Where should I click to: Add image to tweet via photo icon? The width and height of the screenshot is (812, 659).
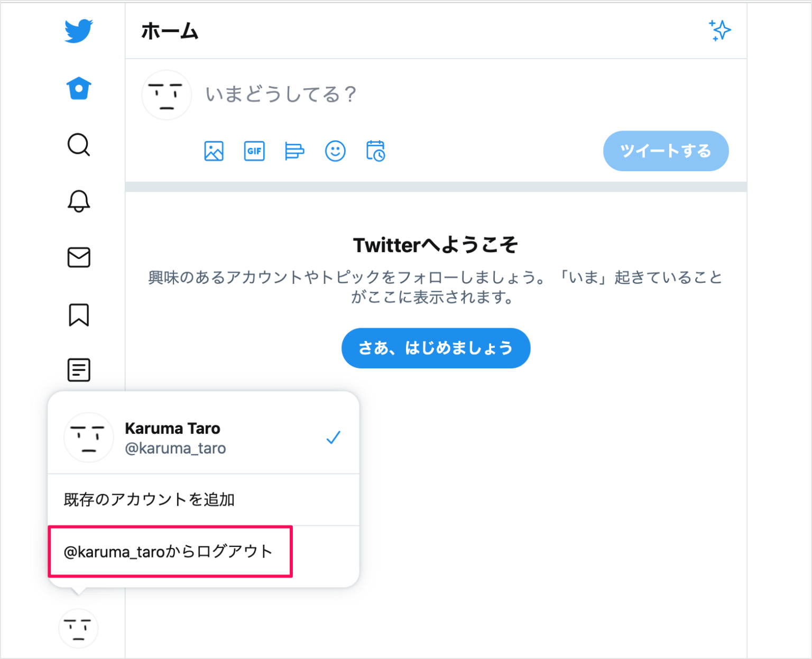click(214, 151)
